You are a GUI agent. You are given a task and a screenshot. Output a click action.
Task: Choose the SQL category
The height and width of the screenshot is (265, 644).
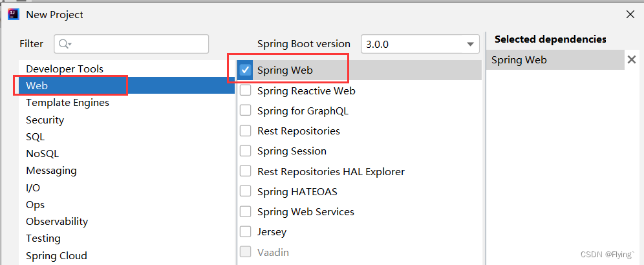point(127,136)
